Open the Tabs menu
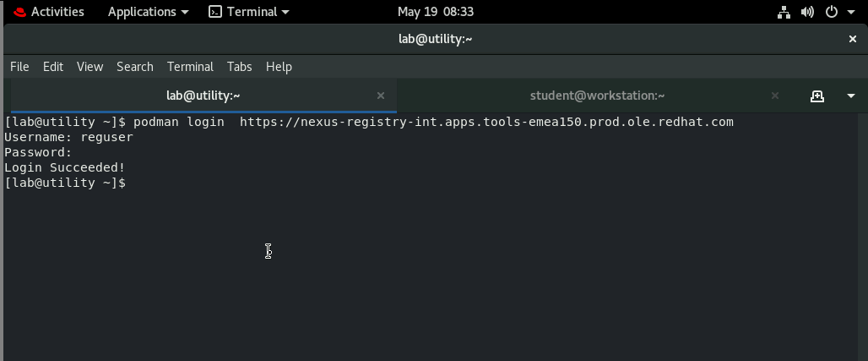868x361 pixels. pos(239,67)
